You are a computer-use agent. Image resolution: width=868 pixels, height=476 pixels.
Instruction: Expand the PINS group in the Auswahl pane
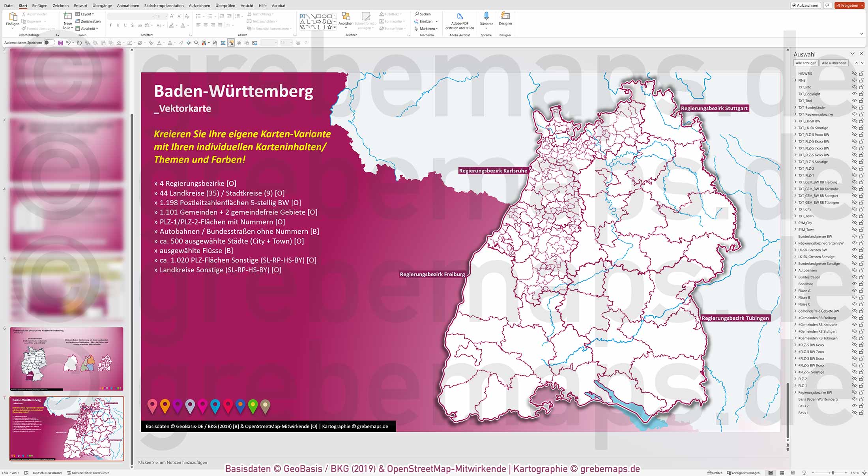coord(795,80)
